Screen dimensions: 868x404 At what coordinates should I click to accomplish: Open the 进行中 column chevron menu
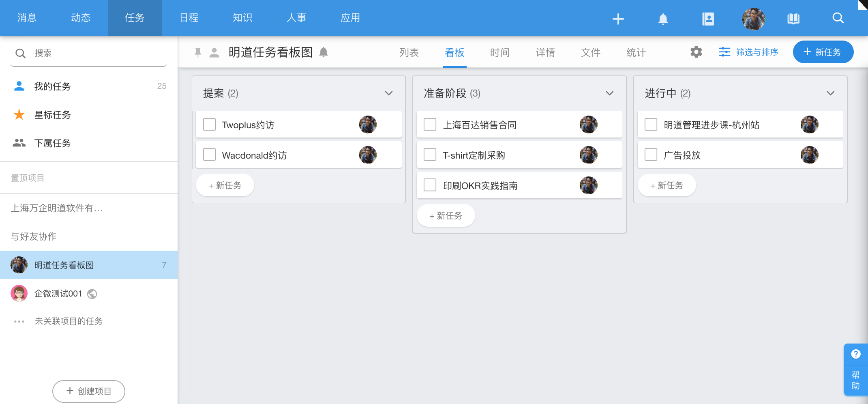click(830, 93)
